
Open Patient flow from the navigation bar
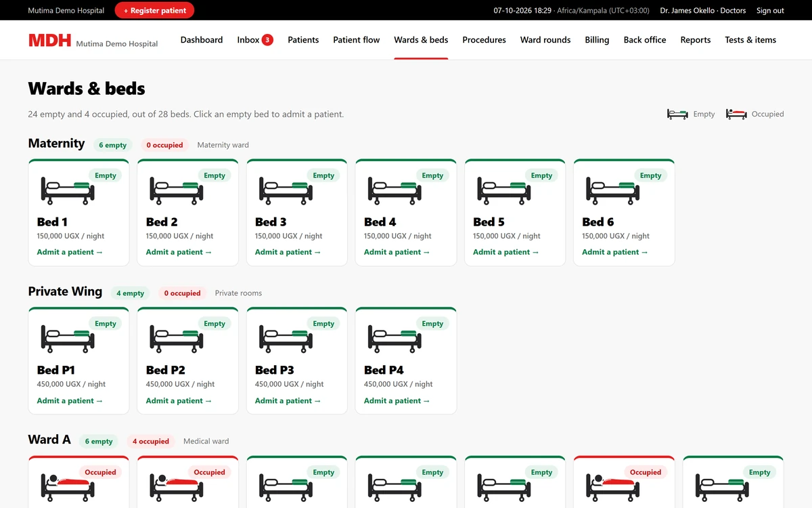357,40
